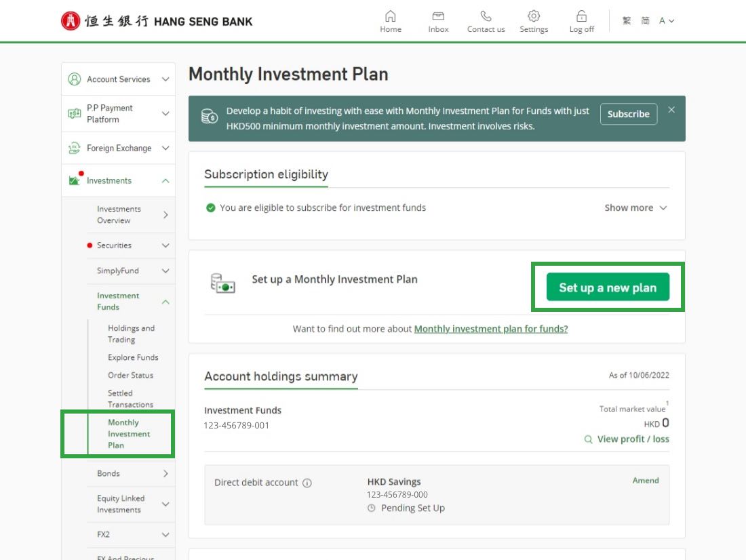Screen dimensions: 746x560
Task: Open Monthly investment plan for funds link
Action: click(491, 329)
